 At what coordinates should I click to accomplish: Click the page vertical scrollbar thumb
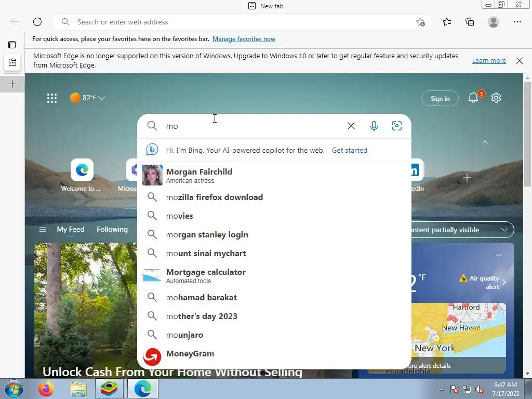[x=527, y=134]
